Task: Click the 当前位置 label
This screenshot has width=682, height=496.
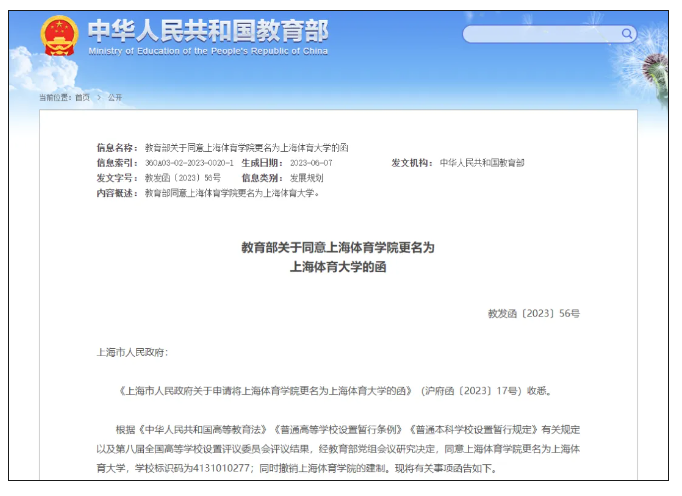Action: coord(55,97)
